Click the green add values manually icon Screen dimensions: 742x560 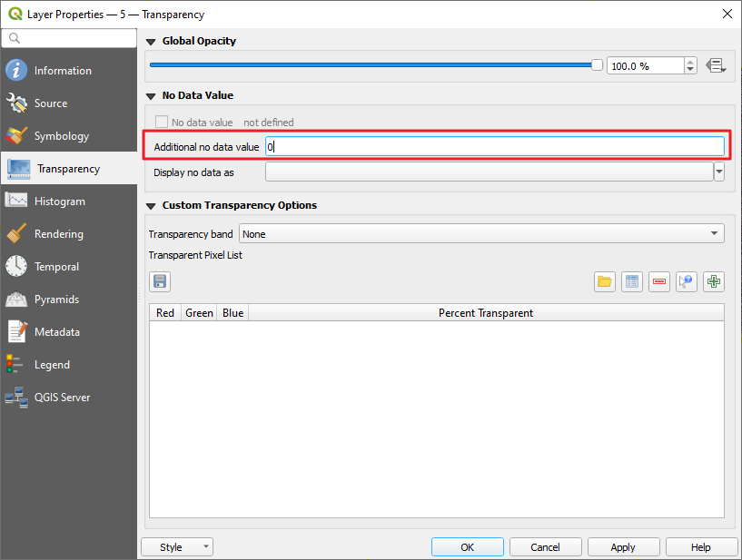coord(714,281)
